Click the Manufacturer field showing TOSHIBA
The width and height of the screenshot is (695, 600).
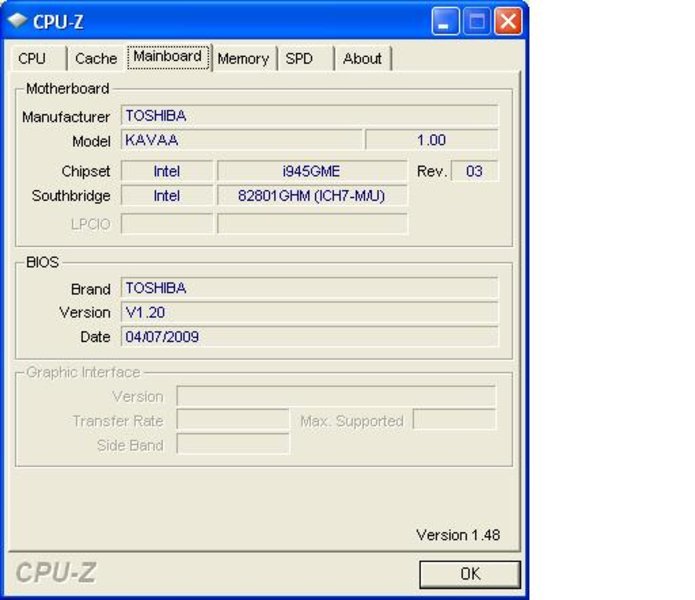click(x=309, y=116)
